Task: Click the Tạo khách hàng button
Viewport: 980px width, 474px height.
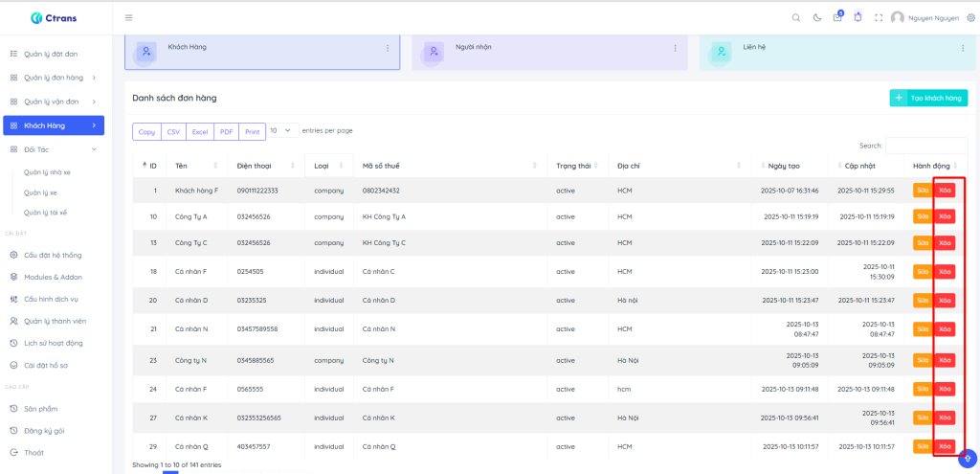Action: pyautogui.click(x=928, y=98)
